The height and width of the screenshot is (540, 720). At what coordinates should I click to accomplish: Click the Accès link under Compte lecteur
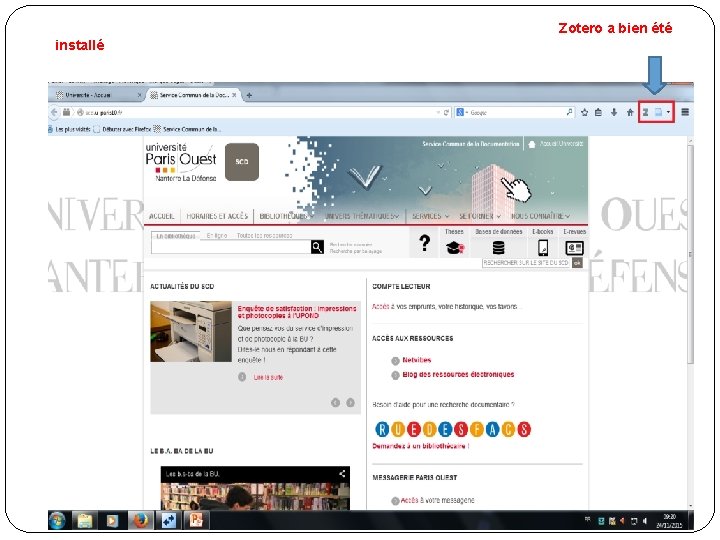click(x=381, y=306)
